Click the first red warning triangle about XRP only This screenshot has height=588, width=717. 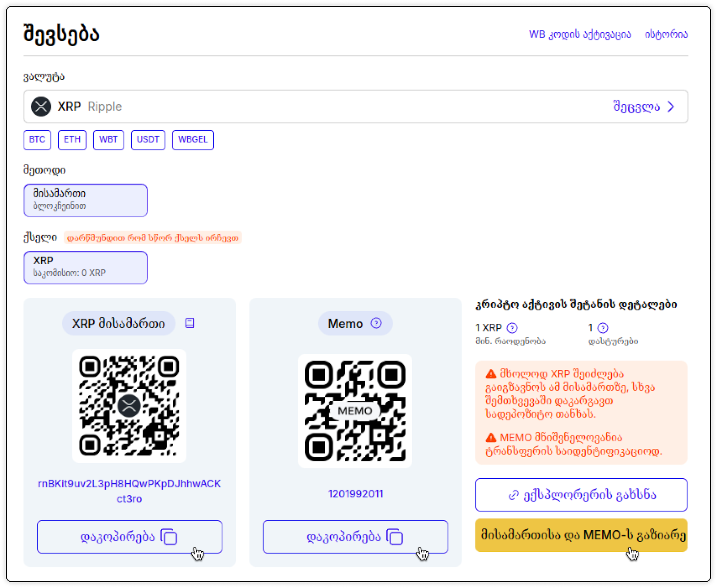(491, 373)
